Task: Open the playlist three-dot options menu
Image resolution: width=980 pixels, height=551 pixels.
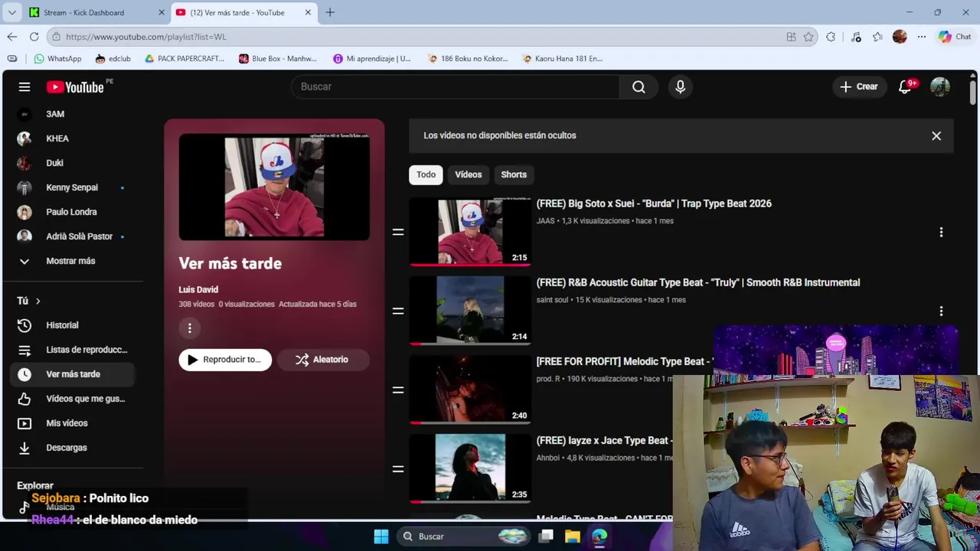Action: click(189, 328)
